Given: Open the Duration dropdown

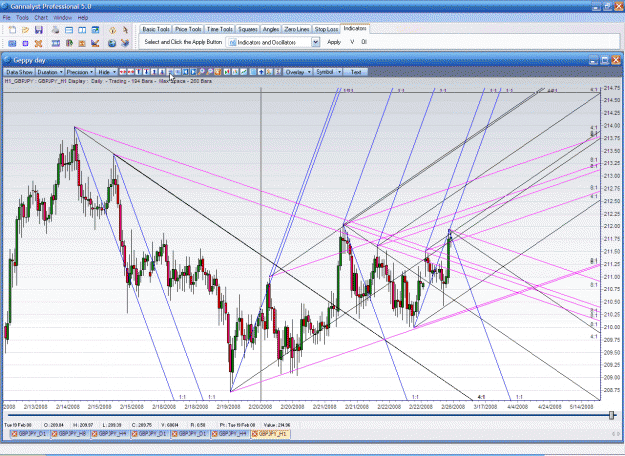Looking at the screenshot, I should pos(50,72).
